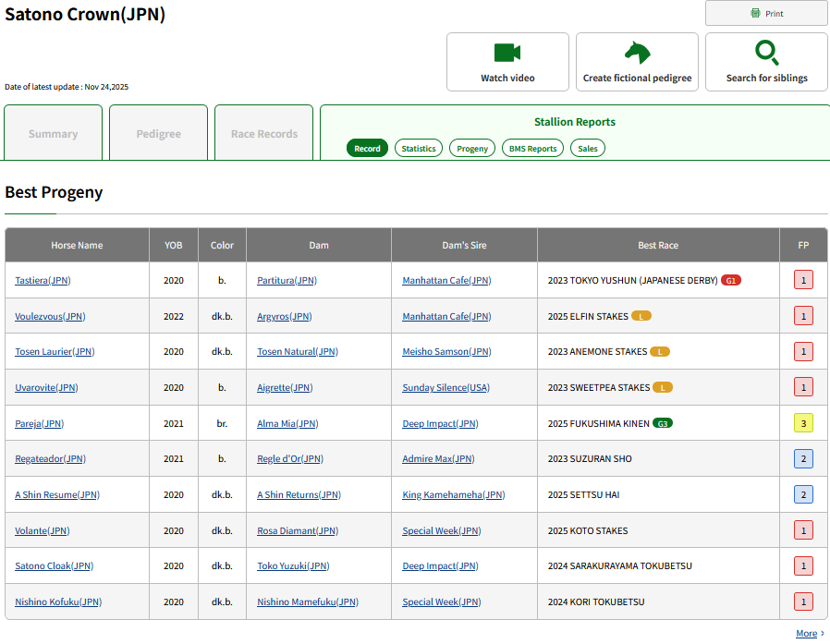Open Satono Cloak(JPN) horse page
The image size is (830, 644).
click(54, 566)
